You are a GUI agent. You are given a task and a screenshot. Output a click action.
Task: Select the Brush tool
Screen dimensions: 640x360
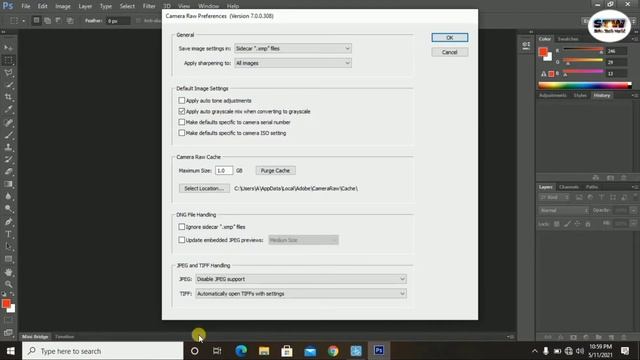[8, 134]
